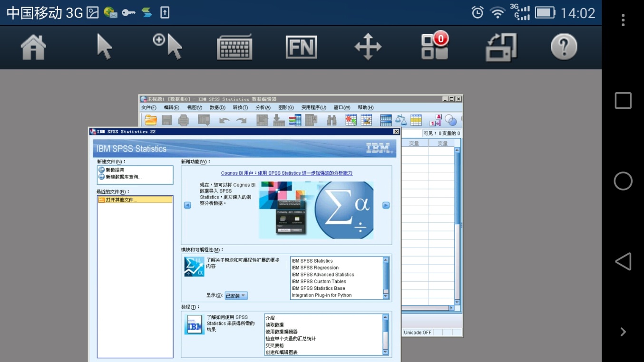The image size is (644, 362).
Task: Click the Insert cases toolbar icon
Action: (x=351, y=120)
